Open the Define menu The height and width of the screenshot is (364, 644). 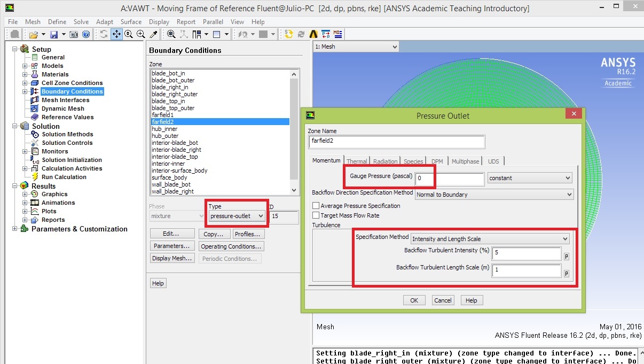(57, 22)
